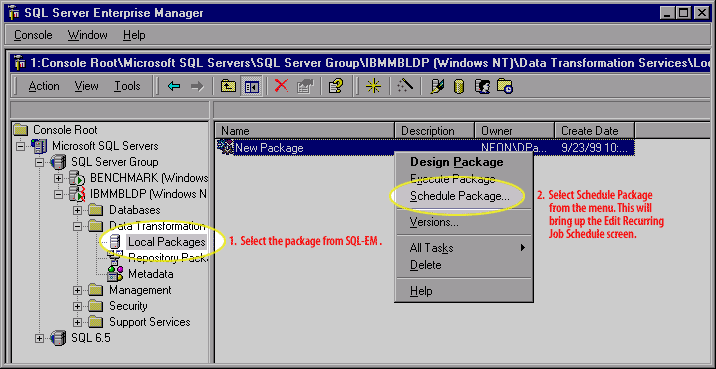Select the New Package row
Screen dimensions: 716x369
pos(425,148)
